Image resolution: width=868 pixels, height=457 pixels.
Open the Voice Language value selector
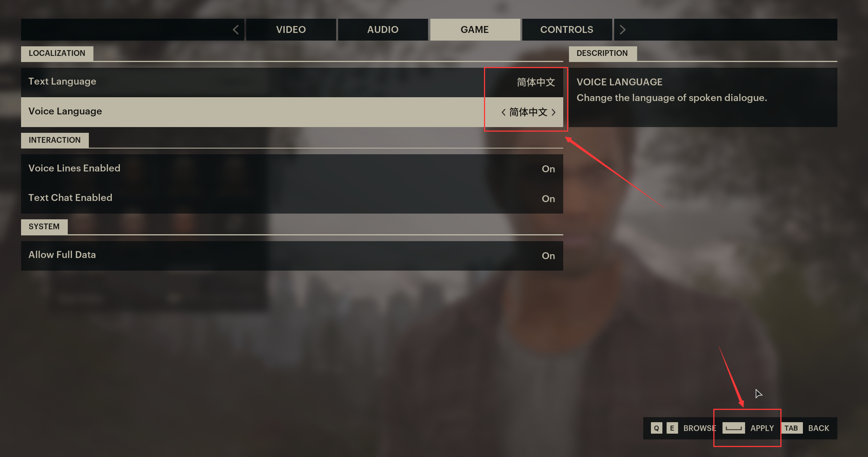pyautogui.click(x=528, y=112)
